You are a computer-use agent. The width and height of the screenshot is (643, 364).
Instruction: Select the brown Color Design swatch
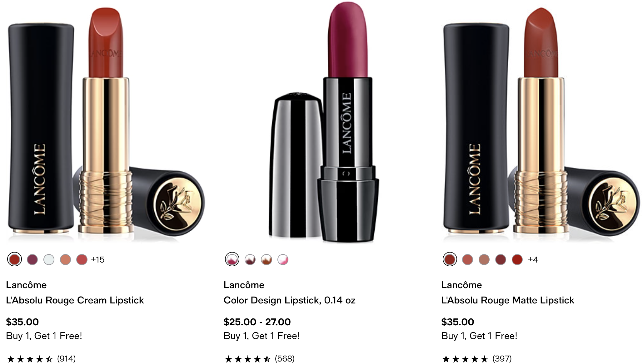point(267,259)
